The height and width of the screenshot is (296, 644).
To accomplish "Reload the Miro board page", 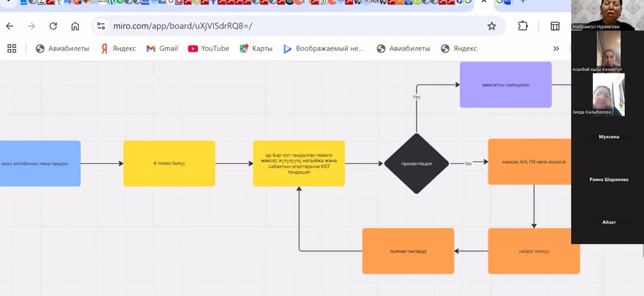I will [x=53, y=26].
